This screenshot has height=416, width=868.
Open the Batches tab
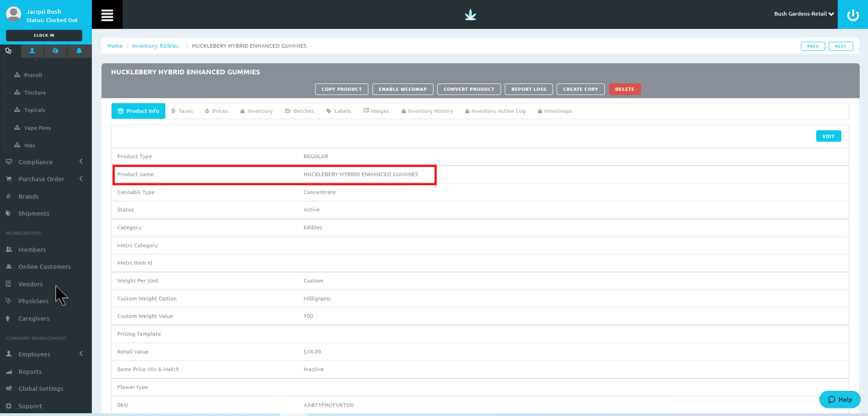[x=299, y=111]
